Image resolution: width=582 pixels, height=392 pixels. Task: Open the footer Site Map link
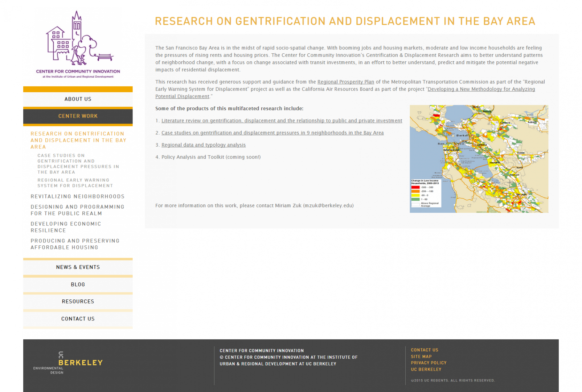[421, 357]
